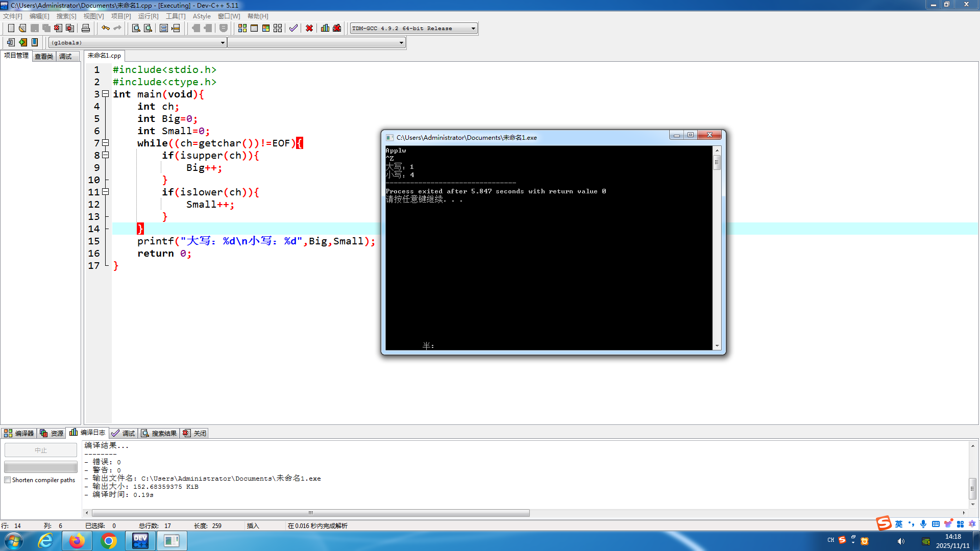Click the Find magnifier toolbar icon

coord(136,28)
